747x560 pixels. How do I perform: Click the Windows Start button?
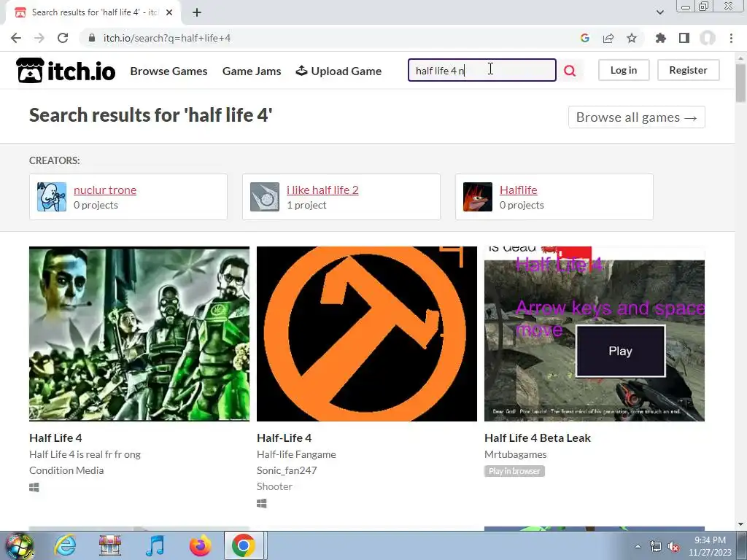(x=19, y=545)
